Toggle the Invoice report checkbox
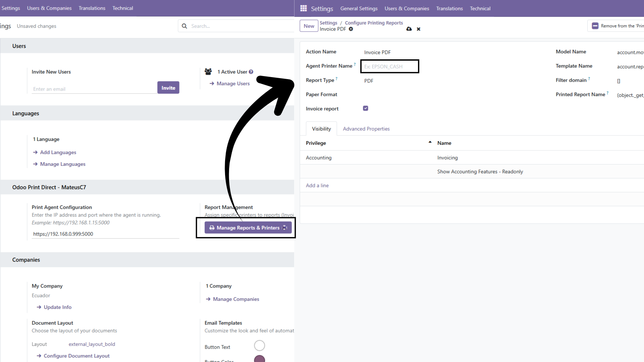 point(366,108)
